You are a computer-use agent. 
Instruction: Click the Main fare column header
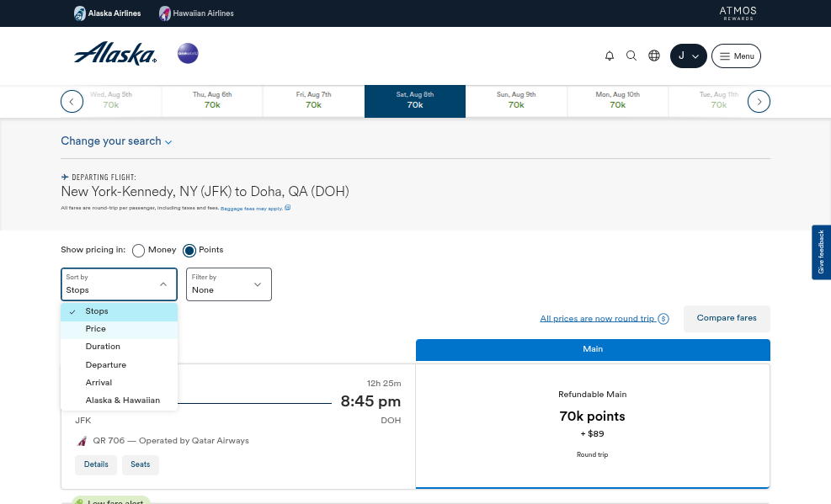coord(593,349)
